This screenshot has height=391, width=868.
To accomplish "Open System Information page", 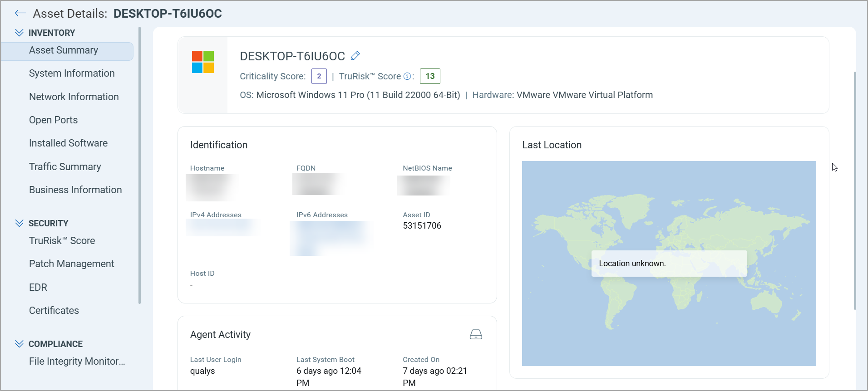I will [x=72, y=73].
